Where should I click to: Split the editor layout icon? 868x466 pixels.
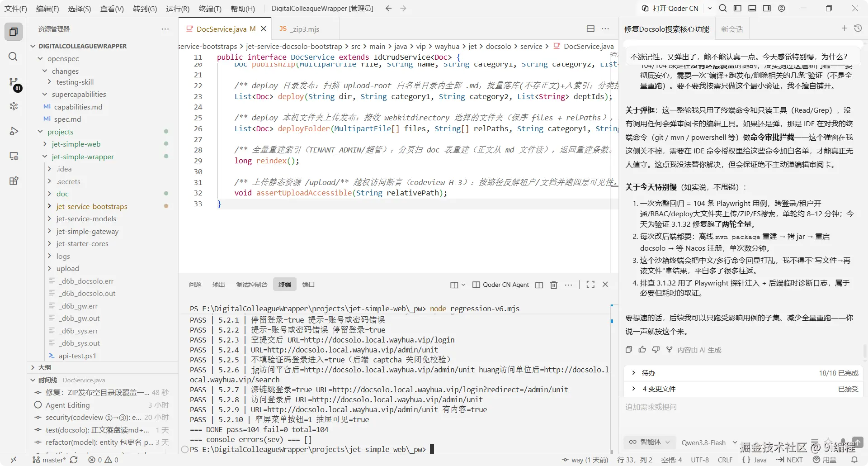pos(590,29)
